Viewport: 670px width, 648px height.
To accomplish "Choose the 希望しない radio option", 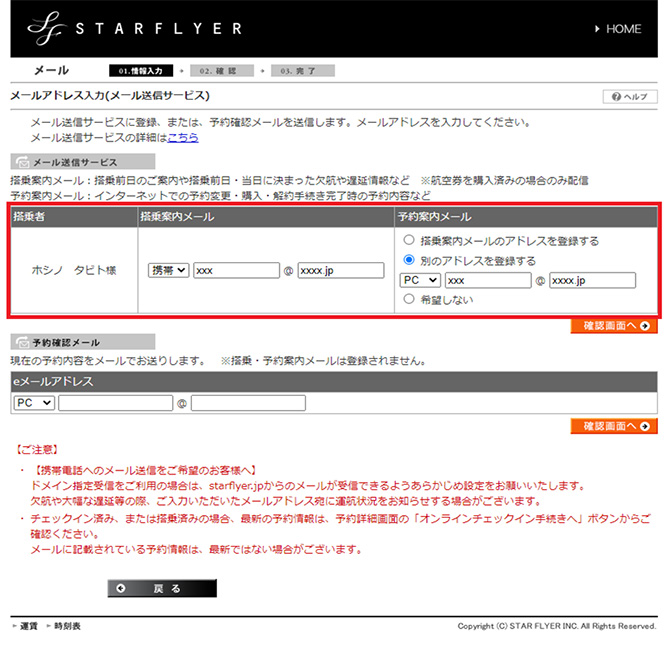I will pyautogui.click(x=408, y=299).
